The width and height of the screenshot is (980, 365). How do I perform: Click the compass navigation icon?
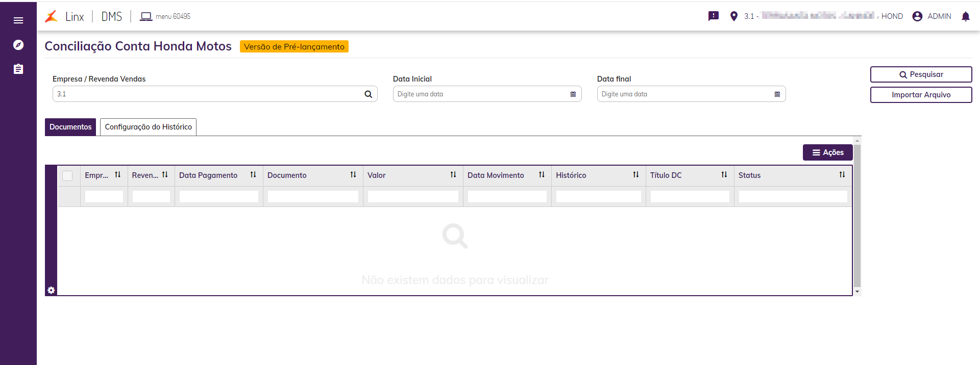coord(18,45)
